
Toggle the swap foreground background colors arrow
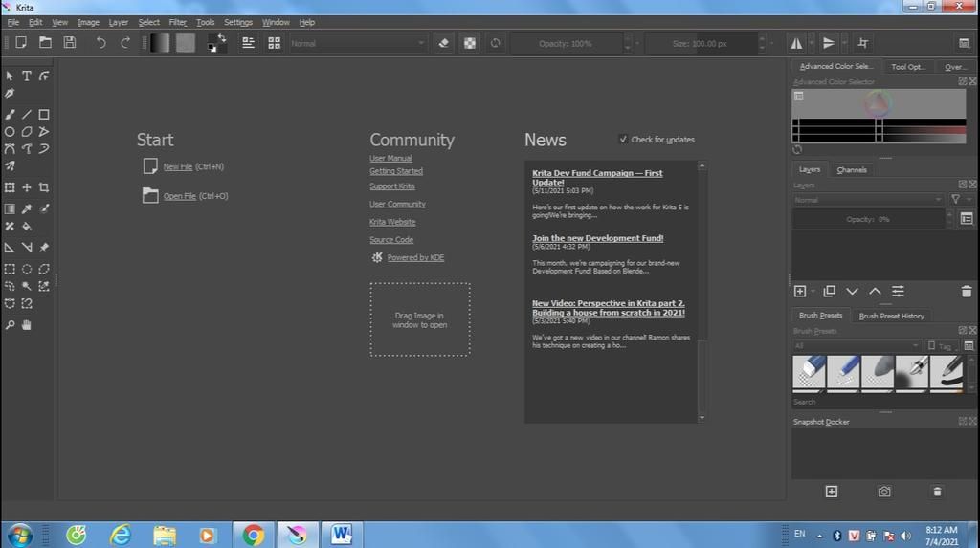coord(221,38)
